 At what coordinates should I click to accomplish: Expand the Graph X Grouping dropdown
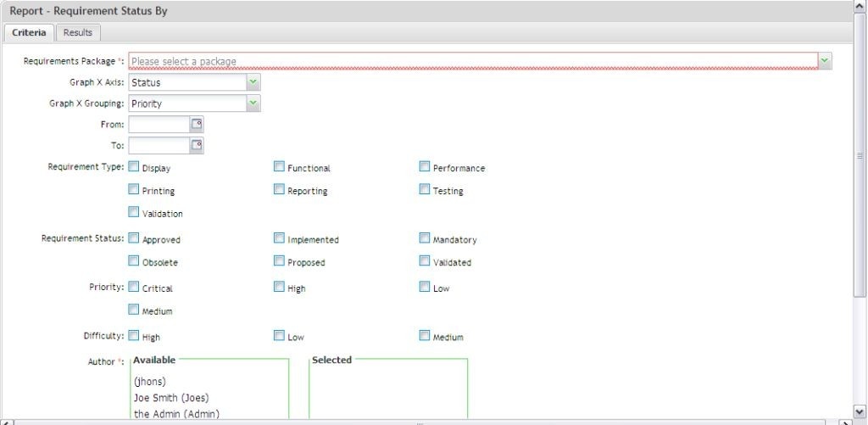coord(253,103)
